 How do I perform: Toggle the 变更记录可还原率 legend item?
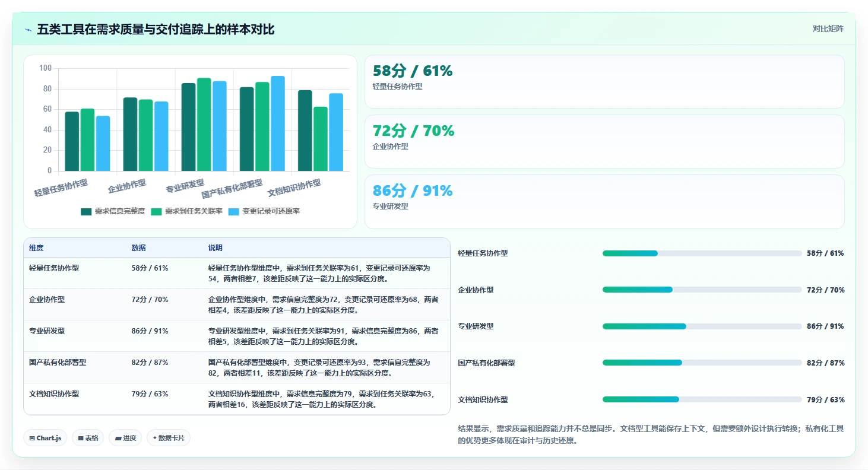coord(264,211)
